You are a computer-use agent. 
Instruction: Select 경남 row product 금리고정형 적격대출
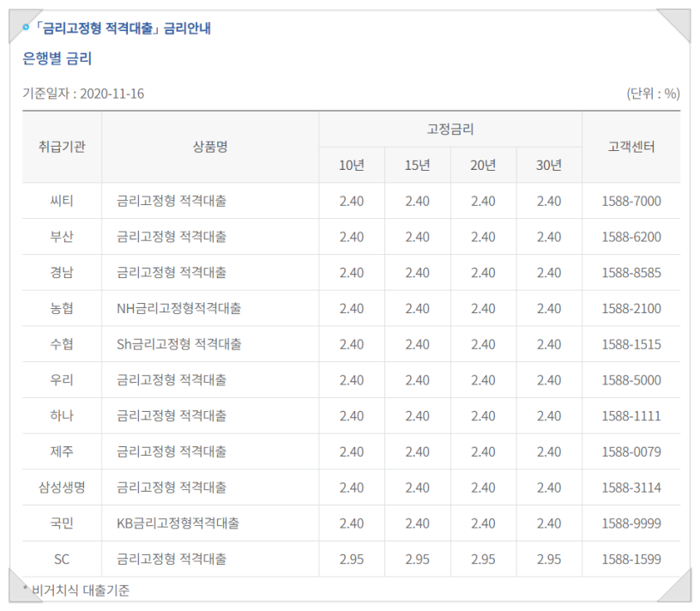172,272
